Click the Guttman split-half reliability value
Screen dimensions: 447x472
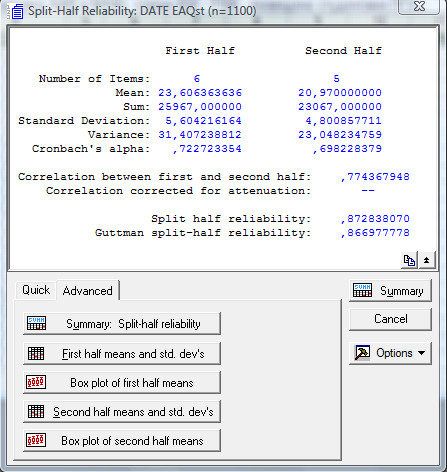[375, 233]
